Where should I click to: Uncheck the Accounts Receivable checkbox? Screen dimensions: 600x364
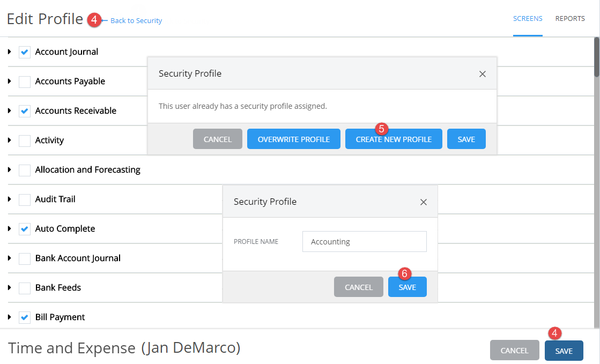coord(25,111)
